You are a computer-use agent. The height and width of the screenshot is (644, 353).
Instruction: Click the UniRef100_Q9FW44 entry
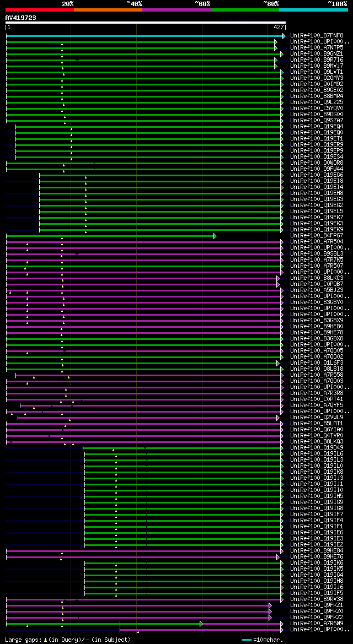(x=317, y=169)
